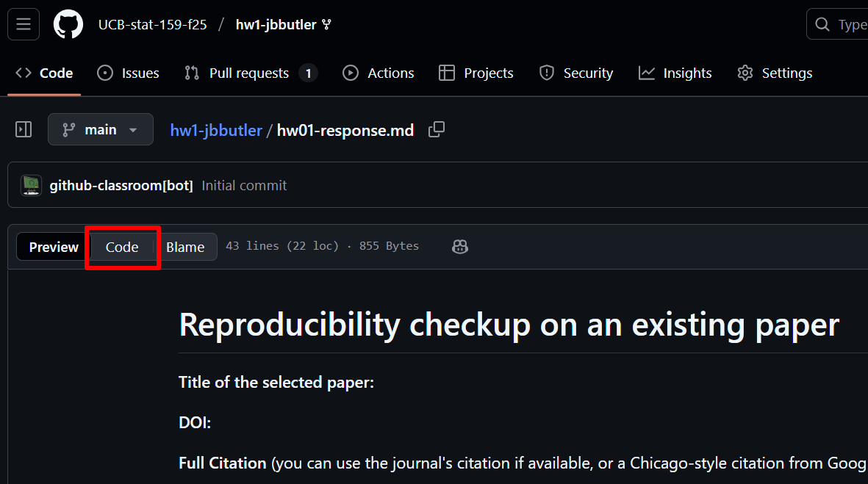The image size is (868, 484).
Task: Click the GitHub logo icon
Action: (x=68, y=24)
